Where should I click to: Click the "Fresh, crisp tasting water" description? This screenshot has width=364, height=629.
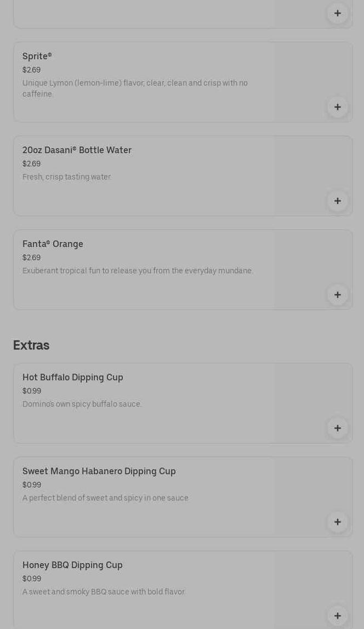tap(67, 177)
